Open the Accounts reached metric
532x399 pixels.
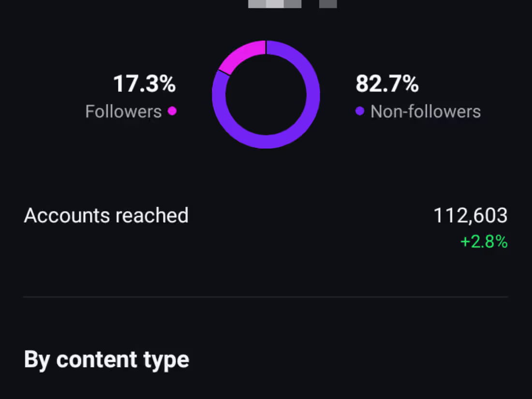click(106, 216)
